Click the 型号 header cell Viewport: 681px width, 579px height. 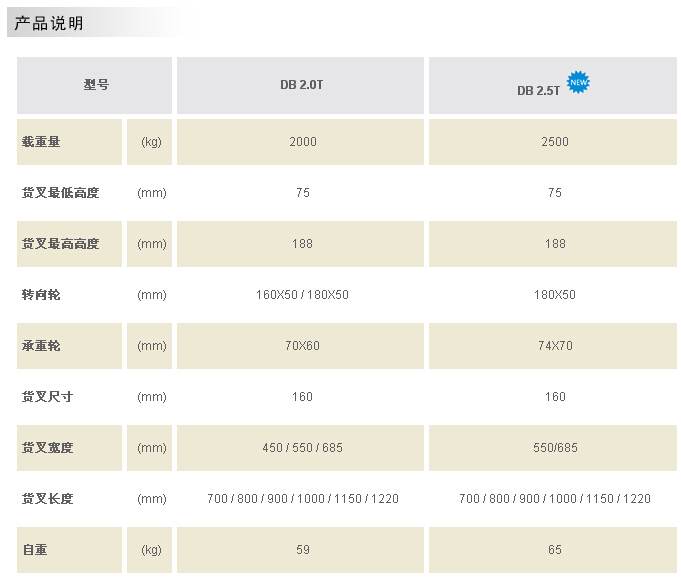pyautogui.click(x=96, y=85)
